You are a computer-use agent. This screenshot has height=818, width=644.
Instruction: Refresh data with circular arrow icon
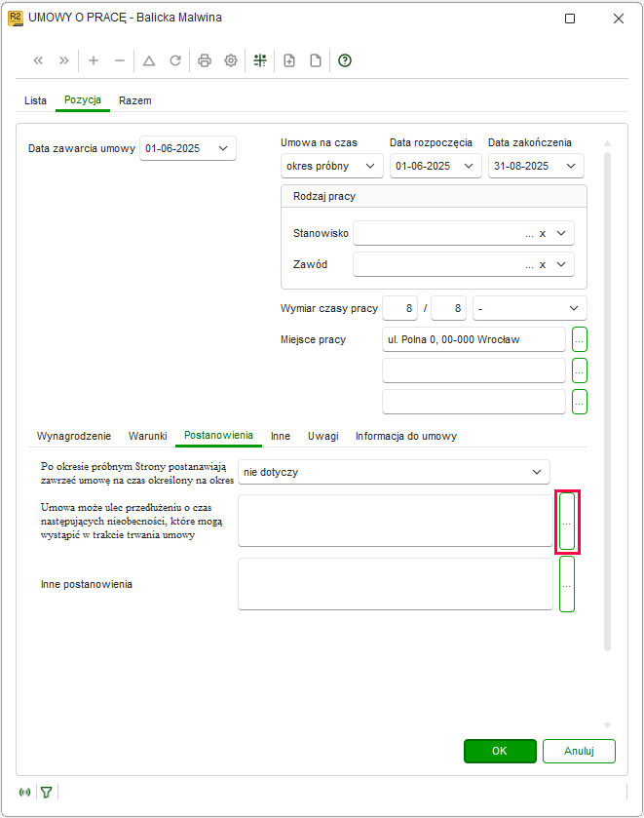pos(175,60)
